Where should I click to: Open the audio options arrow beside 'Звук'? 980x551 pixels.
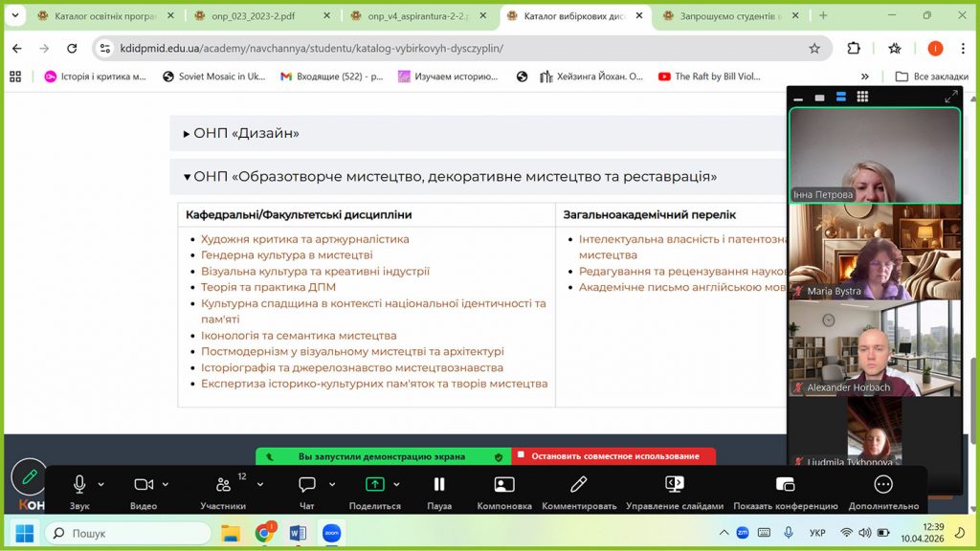tap(101, 485)
